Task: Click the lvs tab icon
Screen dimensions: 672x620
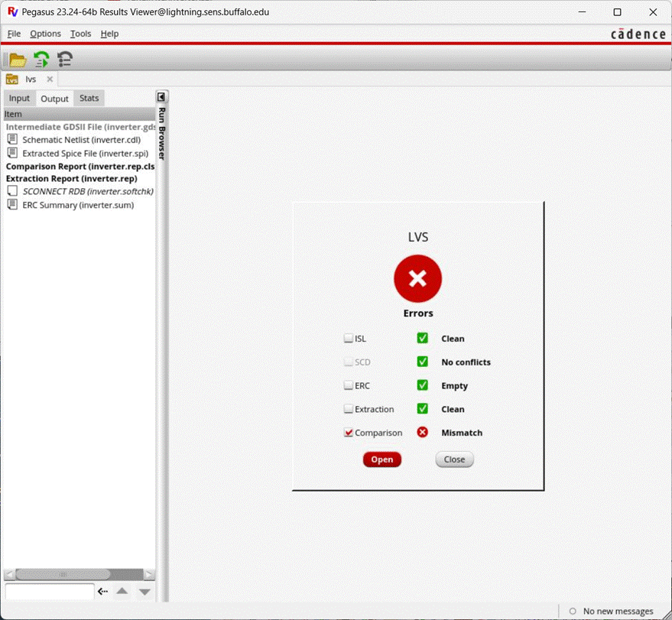Action: (13, 79)
